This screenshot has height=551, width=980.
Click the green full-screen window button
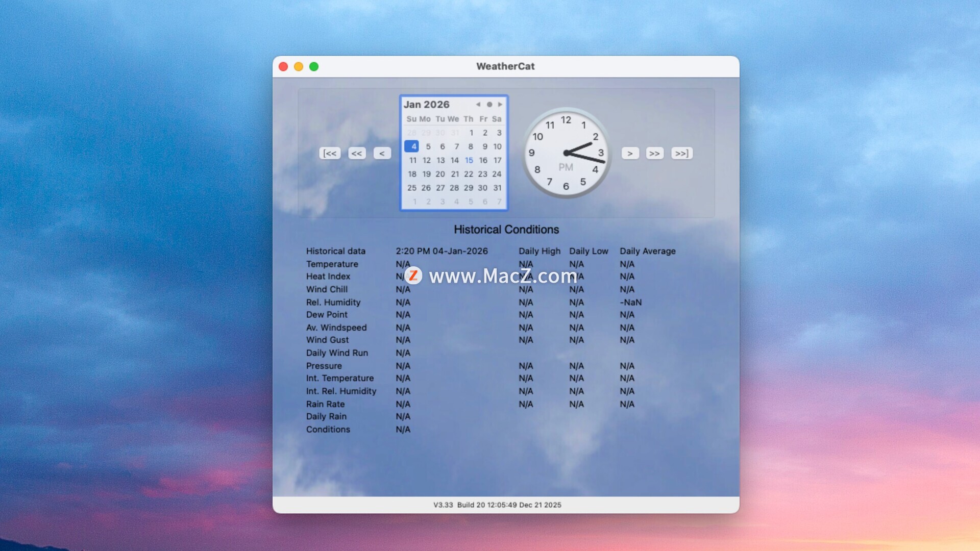[x=314, y=67]
